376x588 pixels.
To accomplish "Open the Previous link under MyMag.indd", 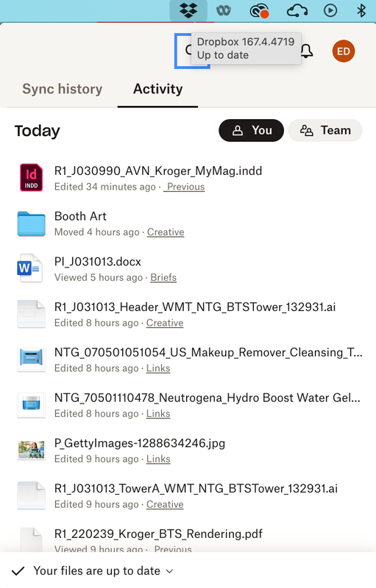I will click(x=185, y=187).
